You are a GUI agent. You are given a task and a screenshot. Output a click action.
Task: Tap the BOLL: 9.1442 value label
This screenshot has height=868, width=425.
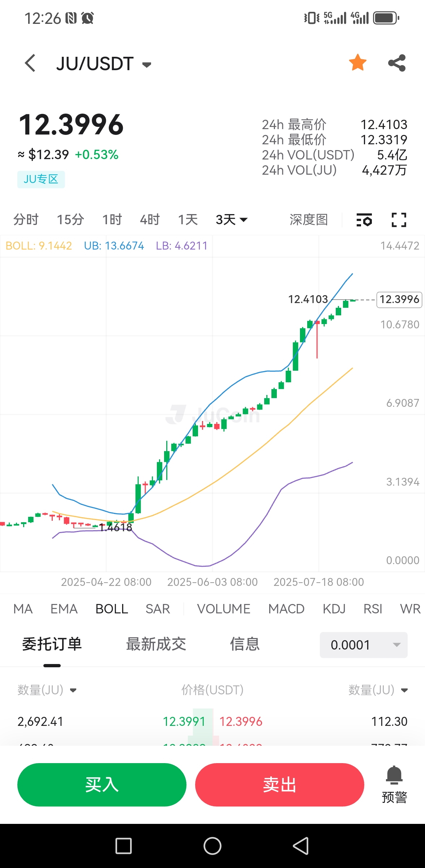click(39, 246)
